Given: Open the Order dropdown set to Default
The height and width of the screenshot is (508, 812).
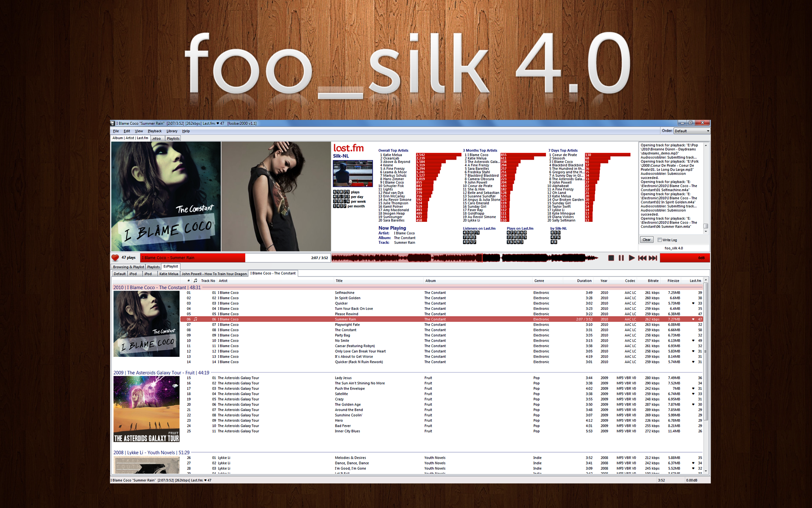Looking at the screenshot, I should pyautogui.click(x=692, y=131).
